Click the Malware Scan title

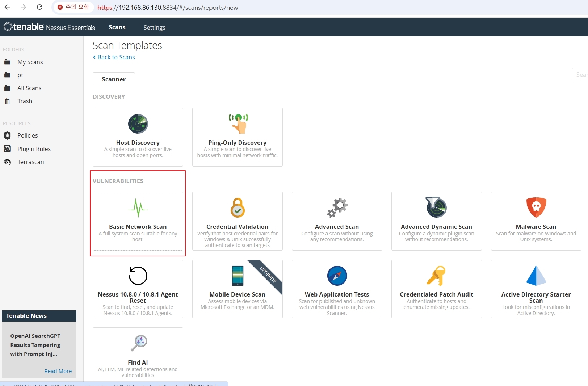536,227
